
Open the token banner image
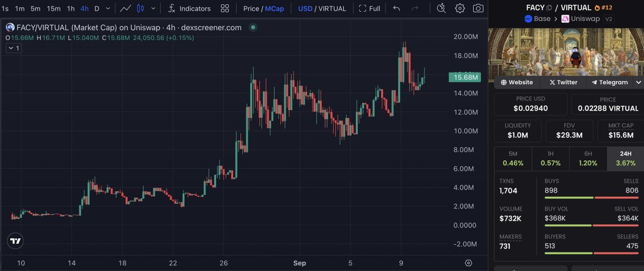[566, 52]
